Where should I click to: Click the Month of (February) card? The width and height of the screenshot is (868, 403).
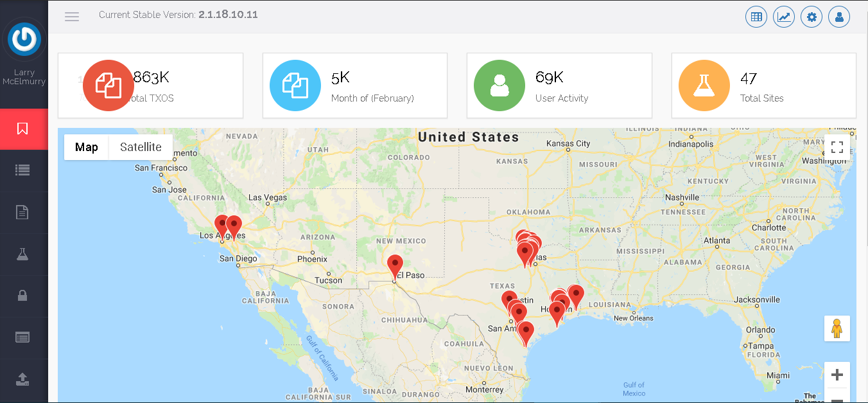354,85
